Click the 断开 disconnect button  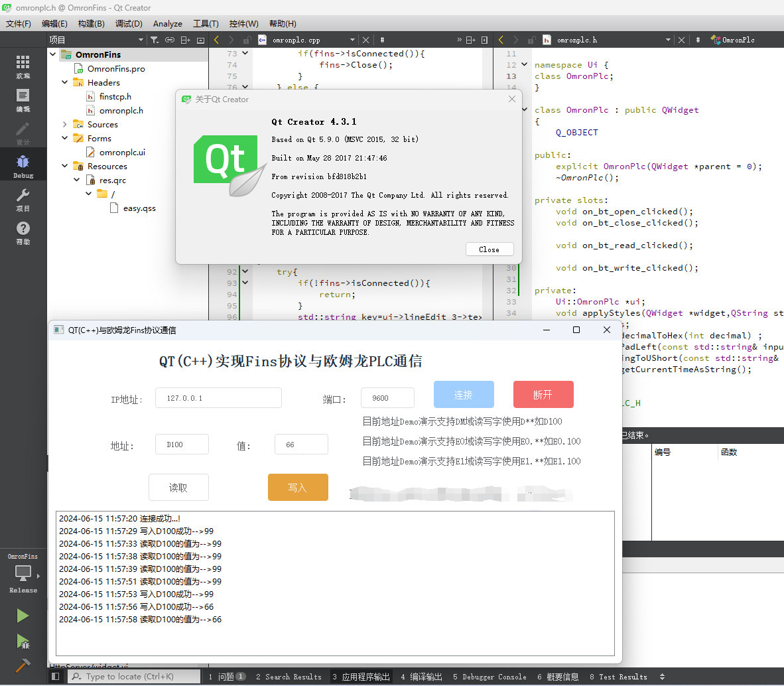click(x=543, y=394)
